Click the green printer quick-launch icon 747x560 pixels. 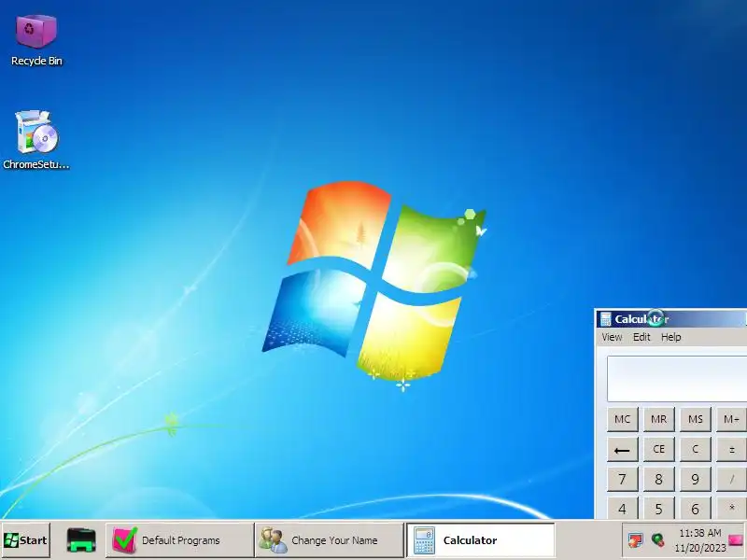pyautogui.click(x=81, y=540)
